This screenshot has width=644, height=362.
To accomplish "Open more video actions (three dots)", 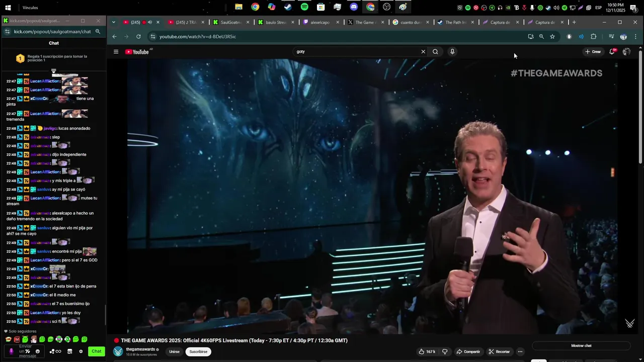I will pos(520,351).
